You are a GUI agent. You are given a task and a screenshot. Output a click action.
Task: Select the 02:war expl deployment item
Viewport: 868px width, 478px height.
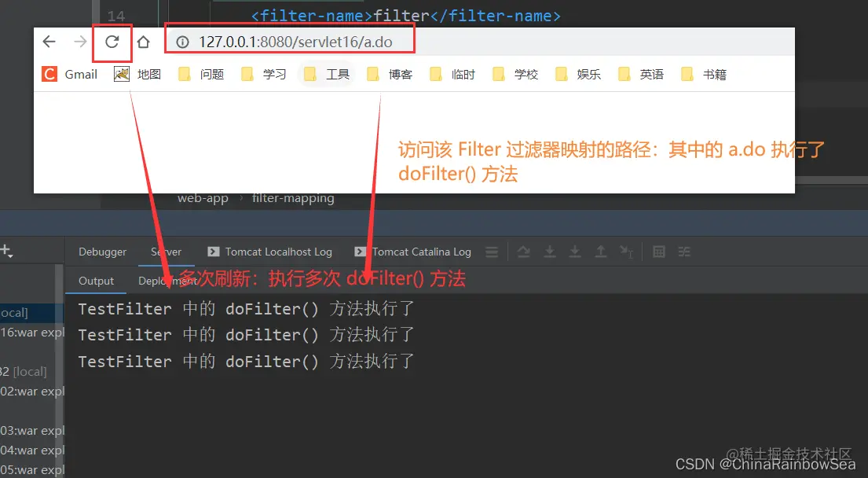pos(32,391)
